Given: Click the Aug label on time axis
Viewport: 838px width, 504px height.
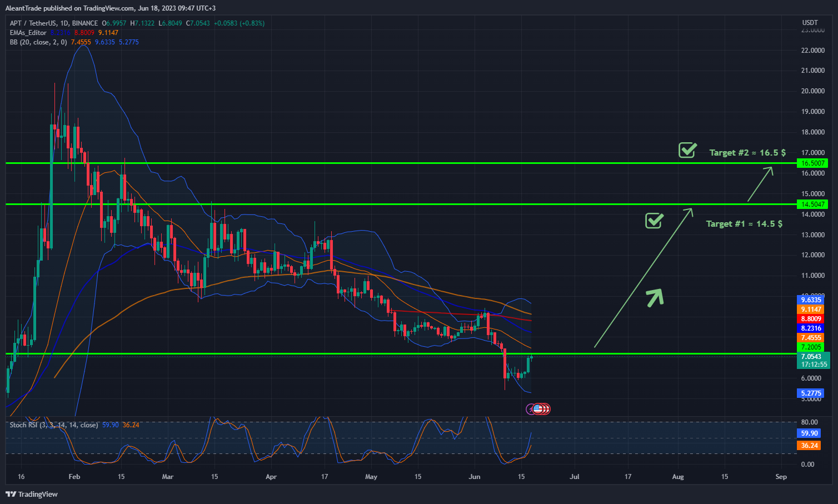Looking at the screenshot, I should click(678, 477).
